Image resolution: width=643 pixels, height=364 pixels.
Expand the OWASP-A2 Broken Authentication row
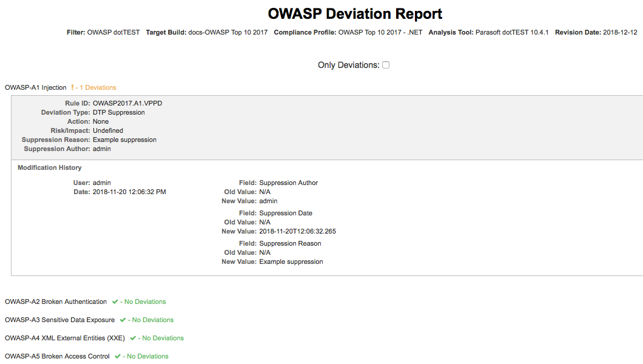tap(56, 302)
